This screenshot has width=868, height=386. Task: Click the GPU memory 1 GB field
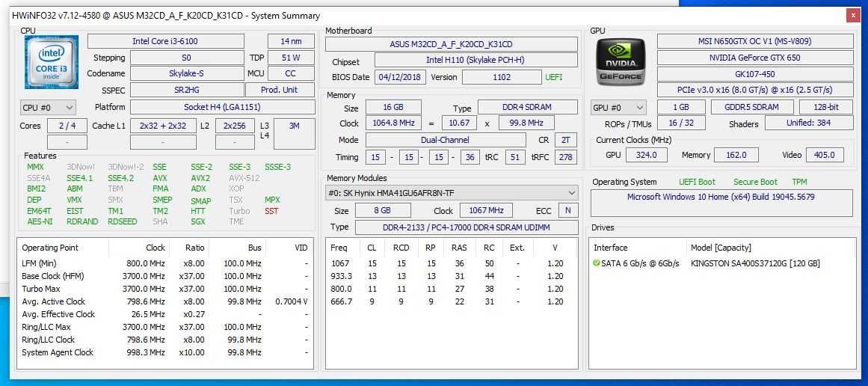pos(681,108)
